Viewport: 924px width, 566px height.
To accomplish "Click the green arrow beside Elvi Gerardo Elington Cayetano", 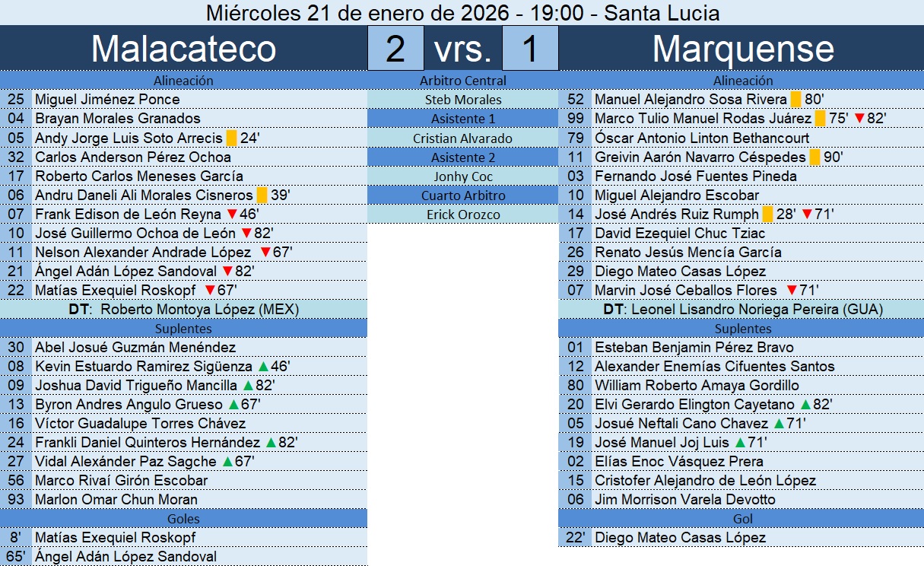I will (x=805, y=404).
